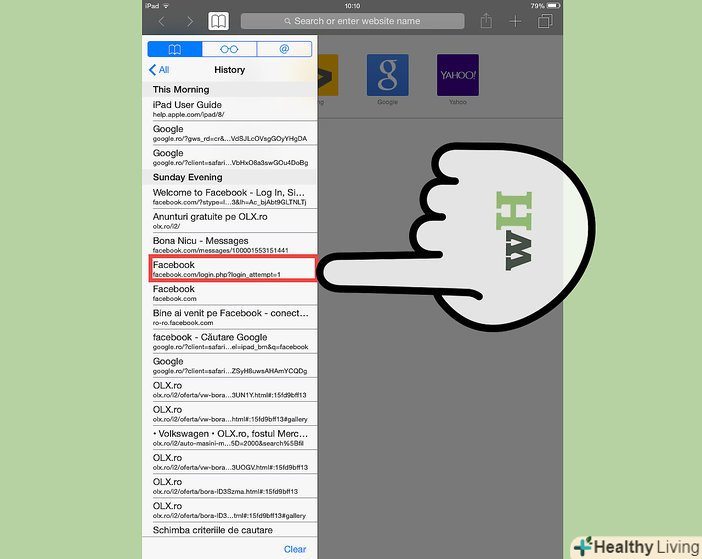Select the Bookmarks tab in sidebar
Viewport: 702px width, 559px height.
175,49
